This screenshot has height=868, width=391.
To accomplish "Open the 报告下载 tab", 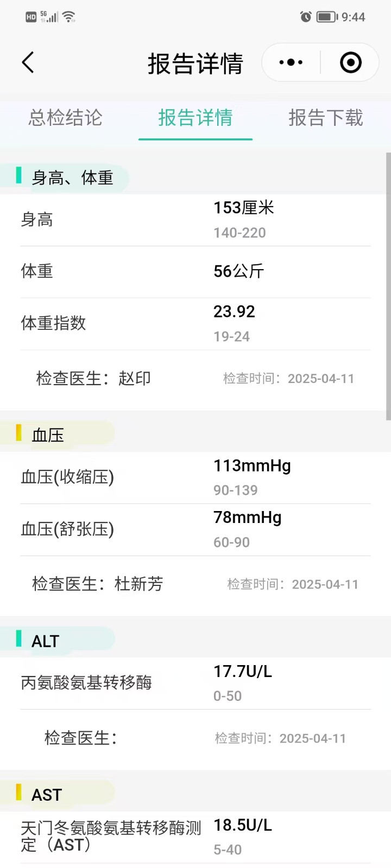I will [x=325, y=118].
